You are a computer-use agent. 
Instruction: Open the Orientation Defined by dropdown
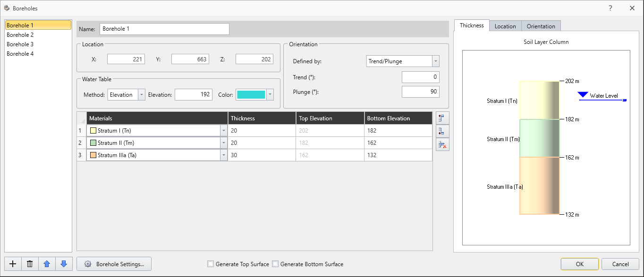(435, 61)
